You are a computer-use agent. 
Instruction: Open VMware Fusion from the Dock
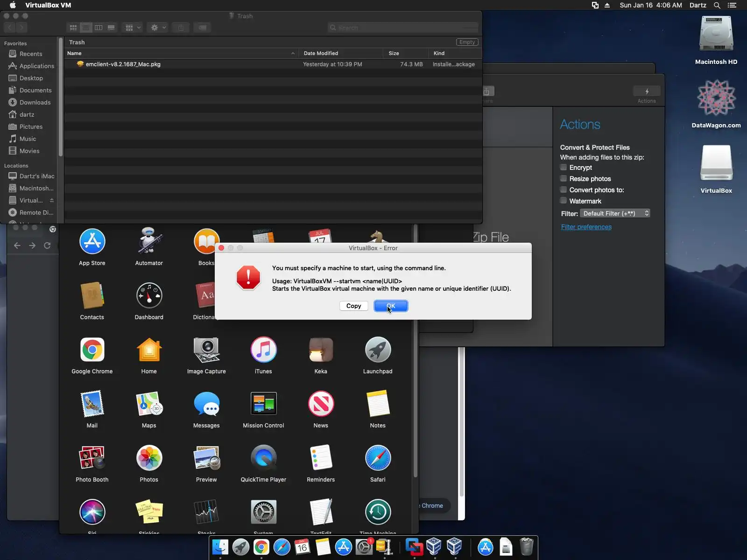(414, 547)
